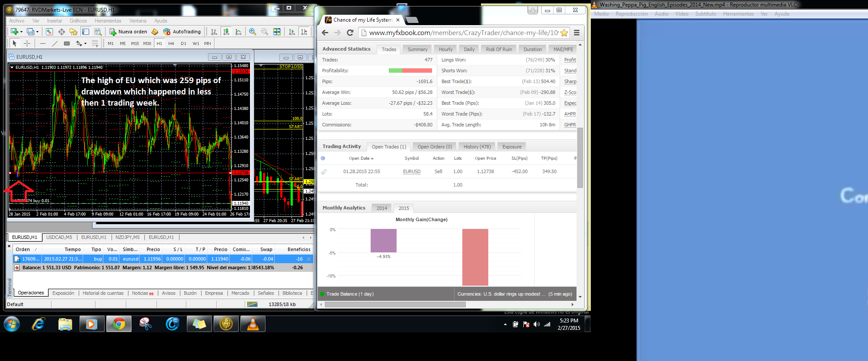Go back in Chrome browser
Image resolution: width=868 pixels, height=361 pixels.
tap(325, 33)
